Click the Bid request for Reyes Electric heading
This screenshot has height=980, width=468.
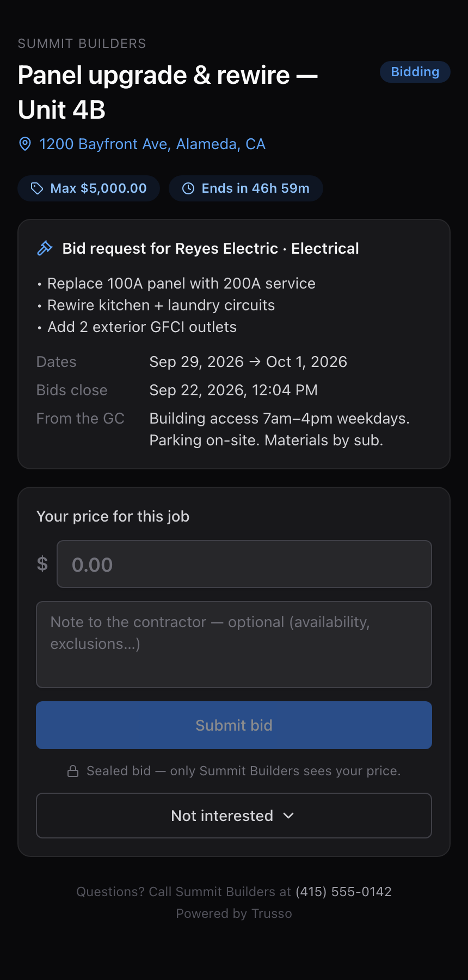pos(211,248)
